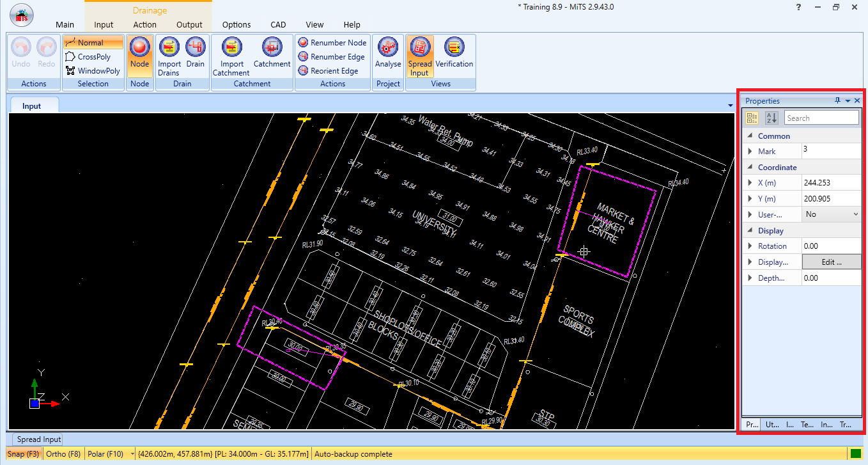
Task: Sort properties alphabetically with A-Z icon
Action: (x=771, y=118)
